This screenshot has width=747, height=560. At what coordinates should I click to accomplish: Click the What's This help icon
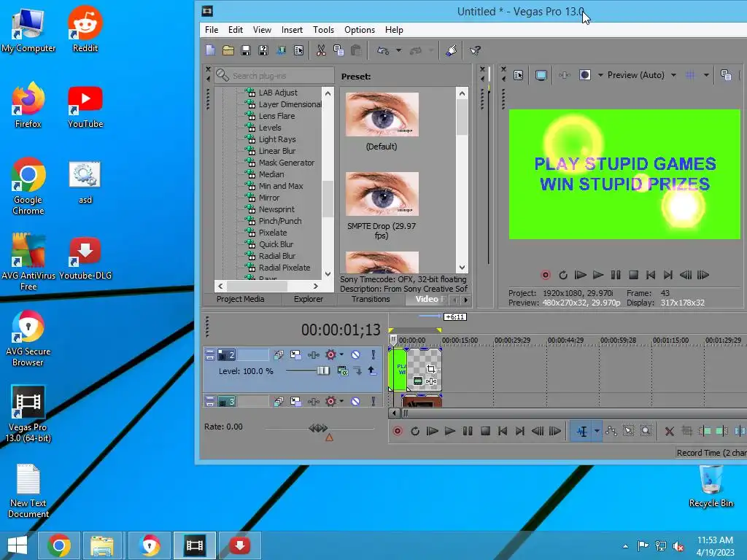coord(475,50)
